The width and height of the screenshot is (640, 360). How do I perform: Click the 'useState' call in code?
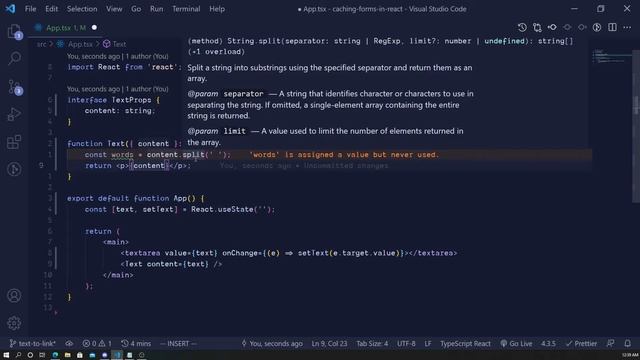tap(236, 209)
